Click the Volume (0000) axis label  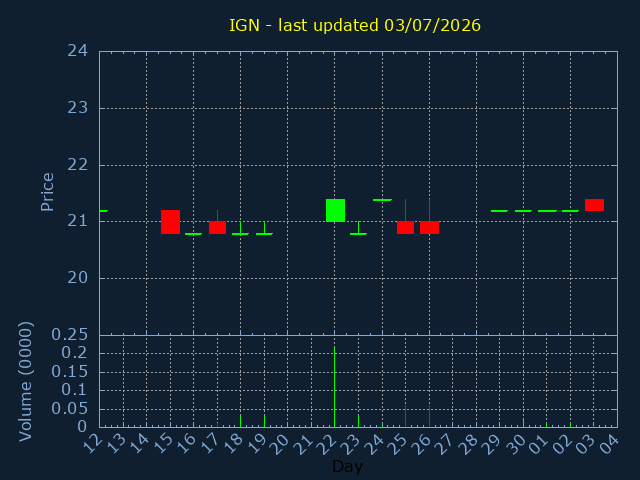(26, 381)
